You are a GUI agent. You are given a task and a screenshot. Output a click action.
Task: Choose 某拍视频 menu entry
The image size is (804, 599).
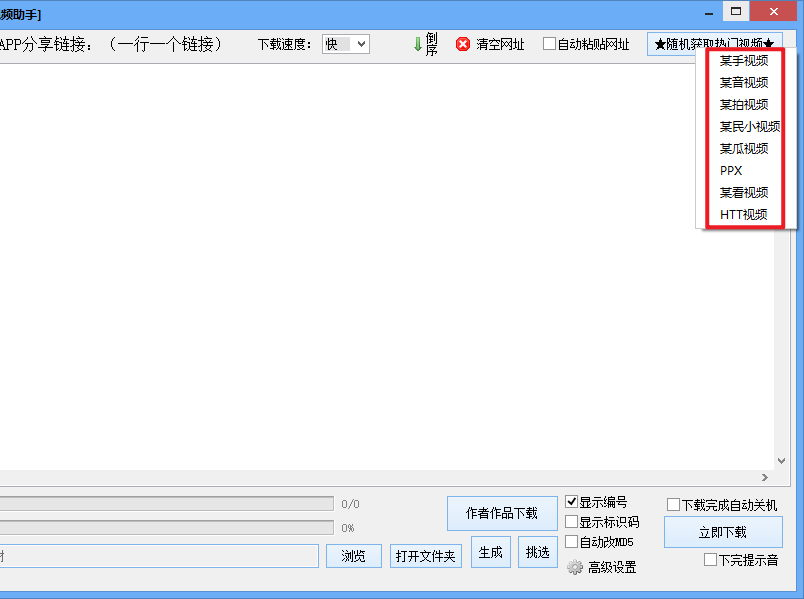tap(744, 105)
